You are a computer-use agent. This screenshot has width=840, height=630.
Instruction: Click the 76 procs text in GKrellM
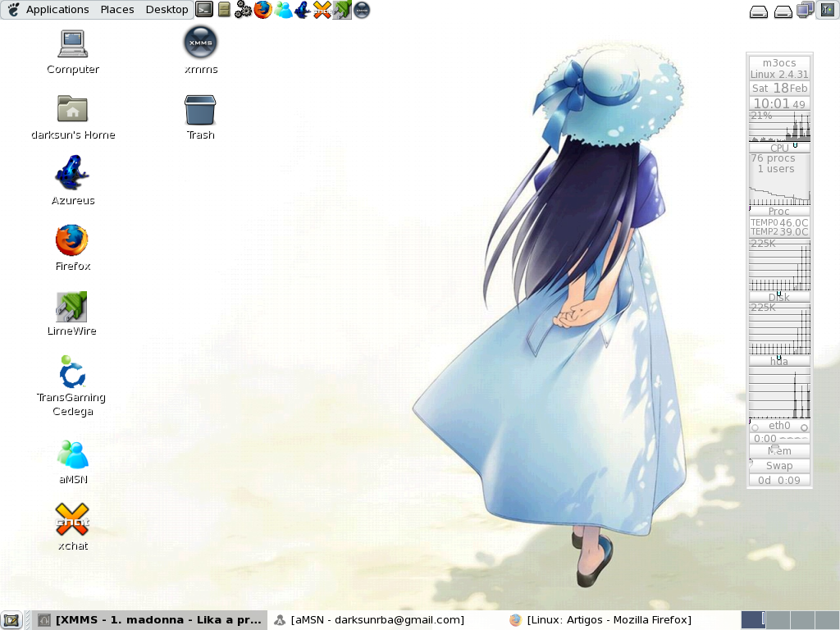[773, 158]
